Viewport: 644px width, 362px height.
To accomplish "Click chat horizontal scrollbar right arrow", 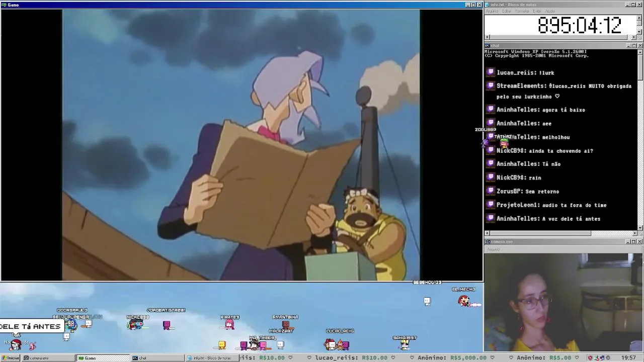I will point(634,233).
